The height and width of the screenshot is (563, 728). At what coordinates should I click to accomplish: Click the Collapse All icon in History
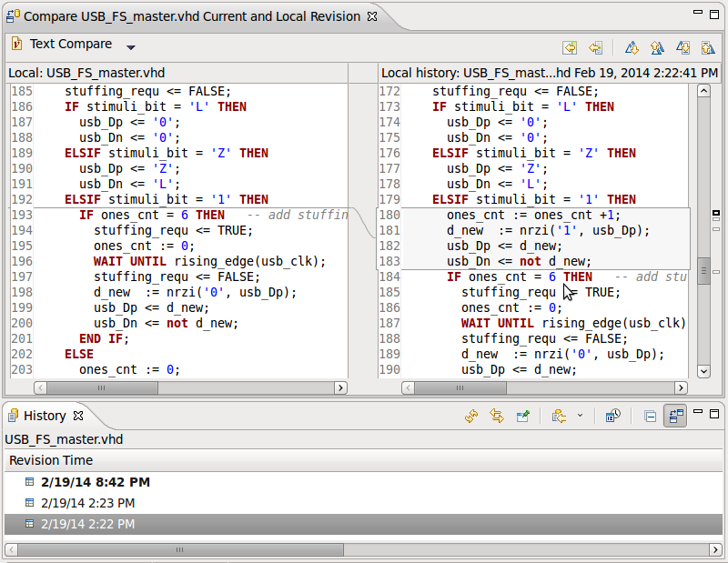pyautogui.click(x=650, y=416)
